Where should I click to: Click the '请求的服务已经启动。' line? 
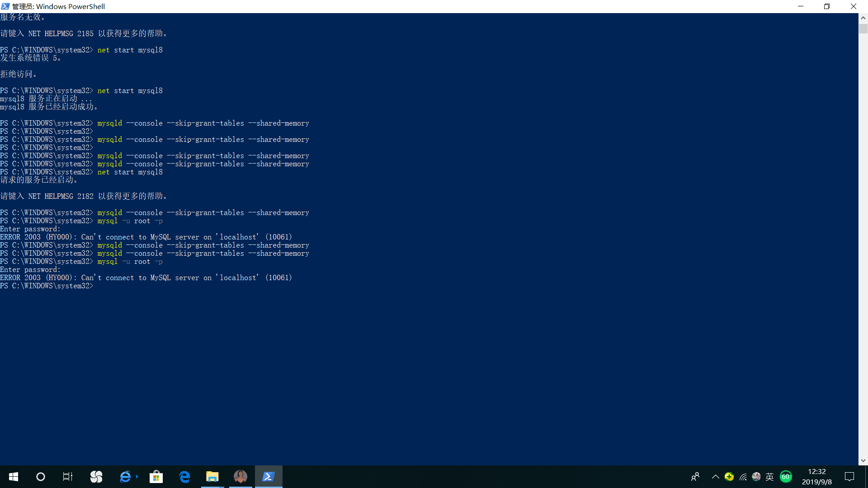point(39,180)
